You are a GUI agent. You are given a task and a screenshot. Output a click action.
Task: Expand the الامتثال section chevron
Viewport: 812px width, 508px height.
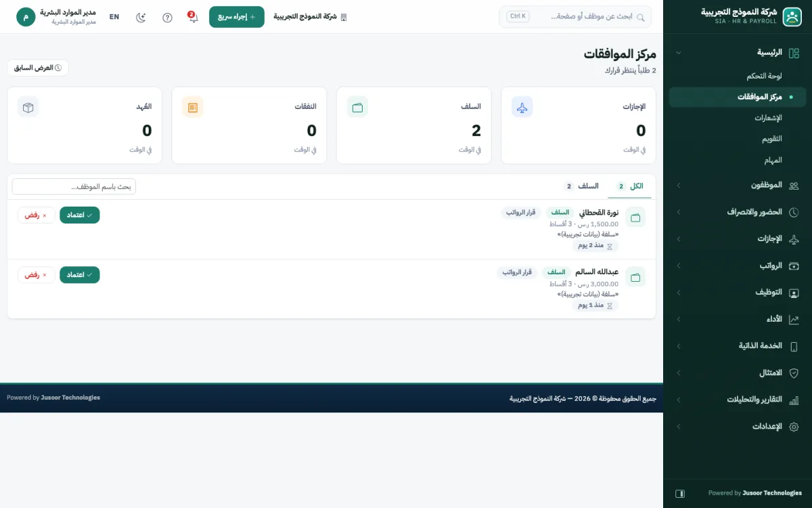[679, 373]
